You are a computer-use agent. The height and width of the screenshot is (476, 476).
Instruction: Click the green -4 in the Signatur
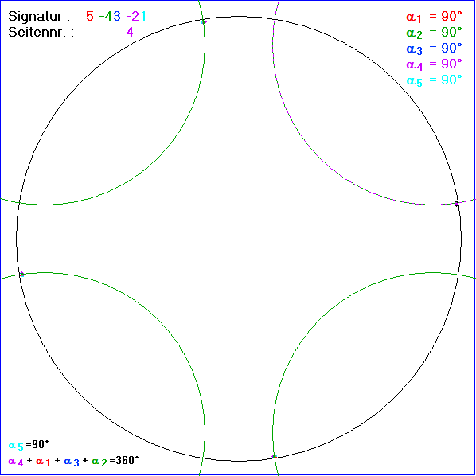point(106,16)
